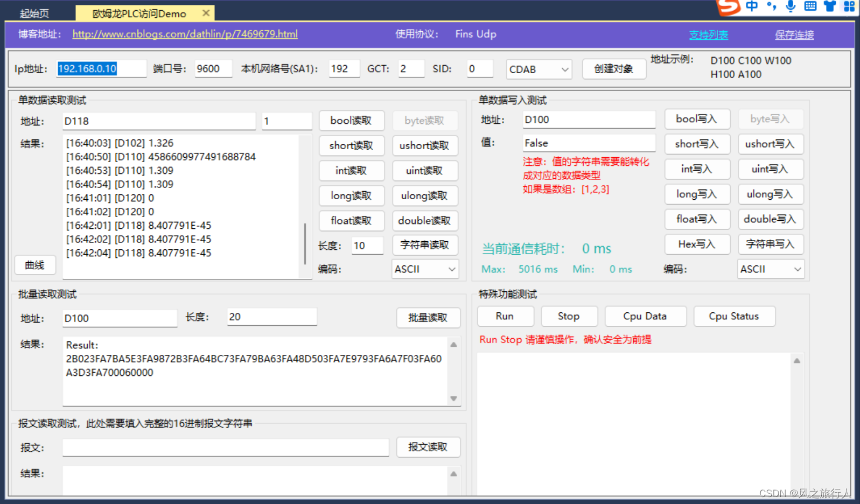Image resolution: width=860 pixels, height=504 pixels.
Task: Click the Hex写入 button
Action: (x=697, y=244)
